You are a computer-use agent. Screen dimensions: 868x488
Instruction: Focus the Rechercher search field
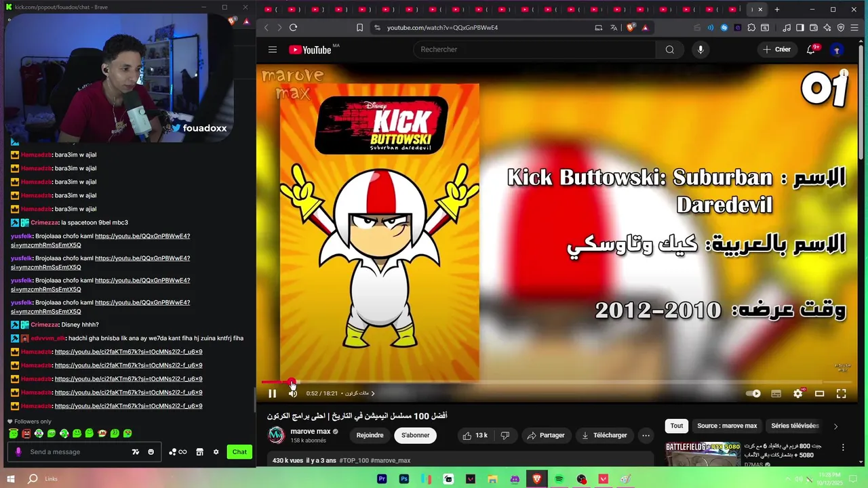pyautogui.click(x=534, y=49)
